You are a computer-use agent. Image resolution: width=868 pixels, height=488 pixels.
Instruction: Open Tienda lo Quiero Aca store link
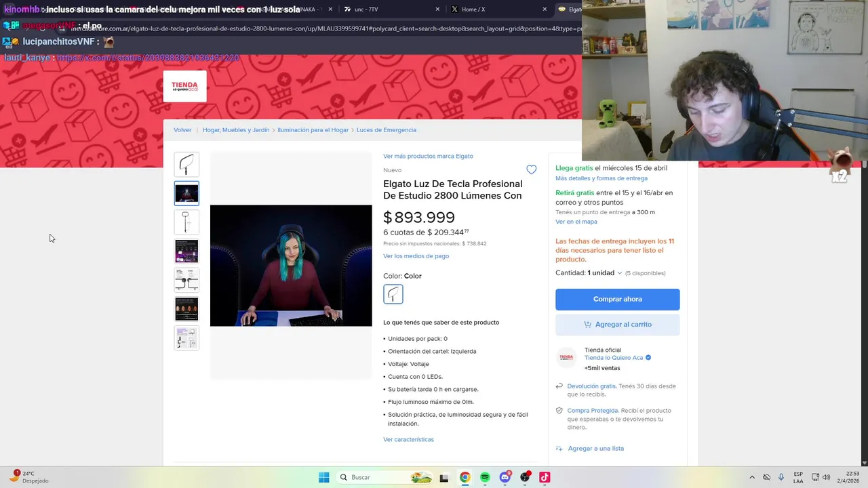coord(614,358)
